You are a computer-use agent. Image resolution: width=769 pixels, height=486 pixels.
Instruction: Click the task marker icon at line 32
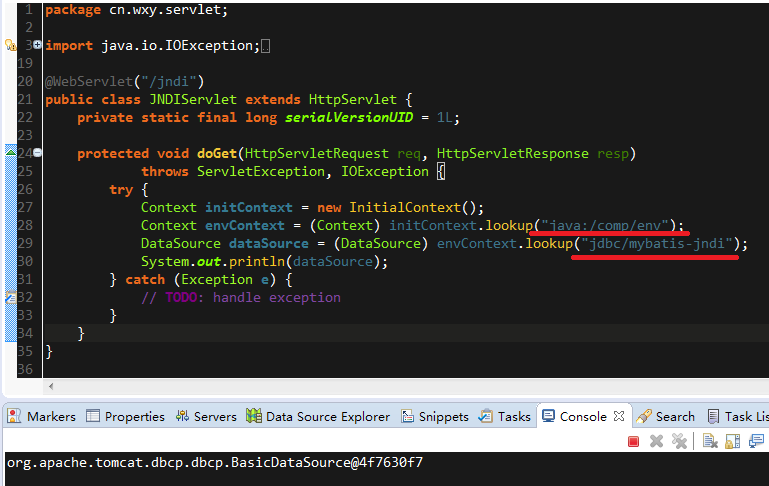point(10,297)
